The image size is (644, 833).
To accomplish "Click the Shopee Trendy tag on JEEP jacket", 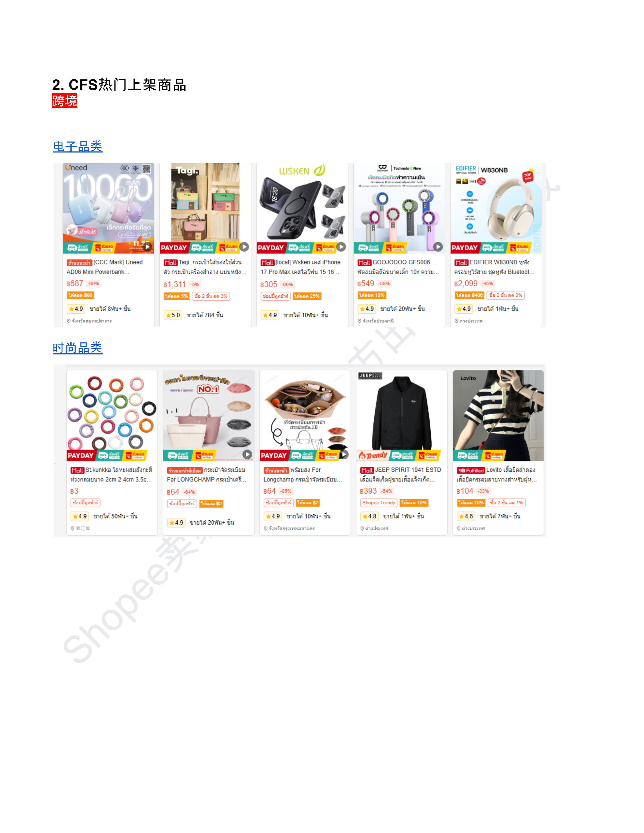I will 379,503.
